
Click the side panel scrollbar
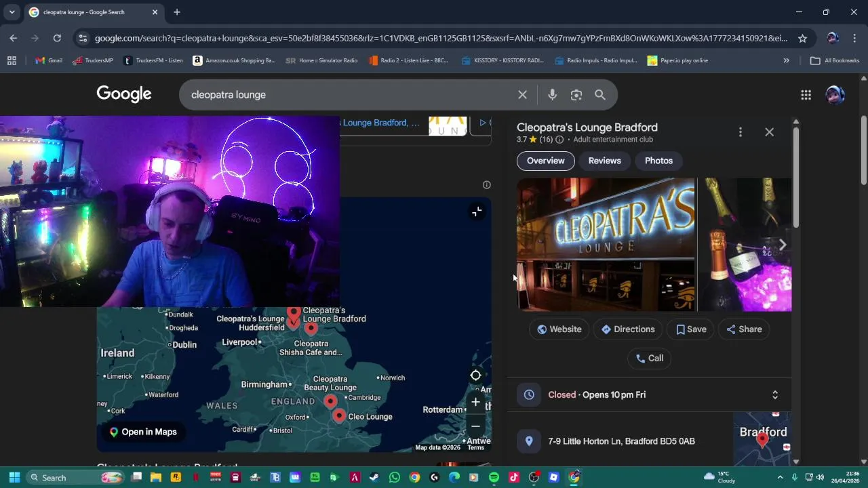[796, 176]
